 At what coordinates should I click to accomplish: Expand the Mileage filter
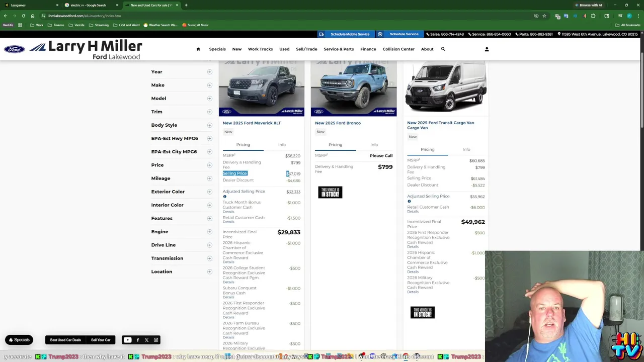click(x=182, y=178)
